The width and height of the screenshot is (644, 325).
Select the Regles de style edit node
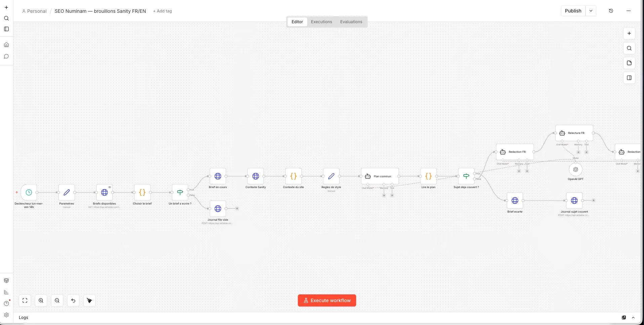click(x=331, y=176)
